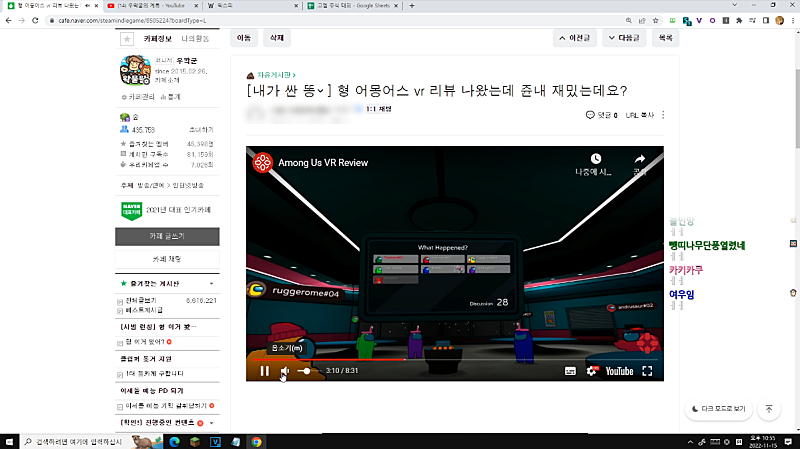Viewport: 800px width, 449px height.
Task: Adjust the video volume slider
Action: [305, 371]
